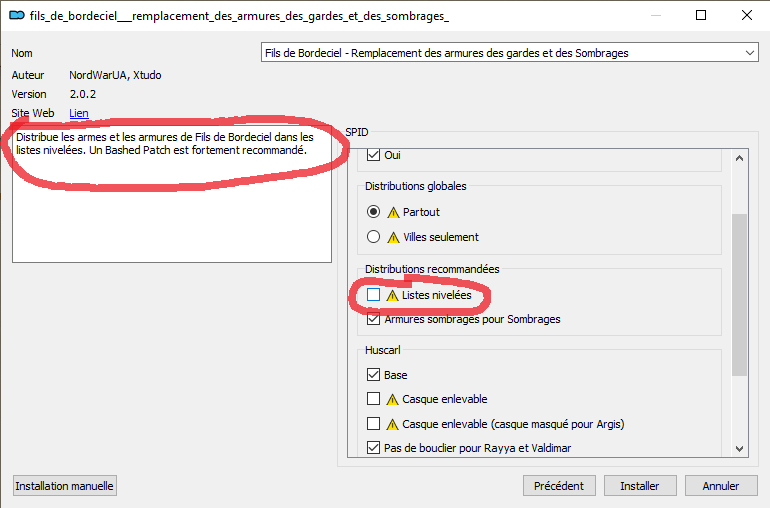Click warning icon beside casque masqué pour Argis
770x508 pixels.
392,424
